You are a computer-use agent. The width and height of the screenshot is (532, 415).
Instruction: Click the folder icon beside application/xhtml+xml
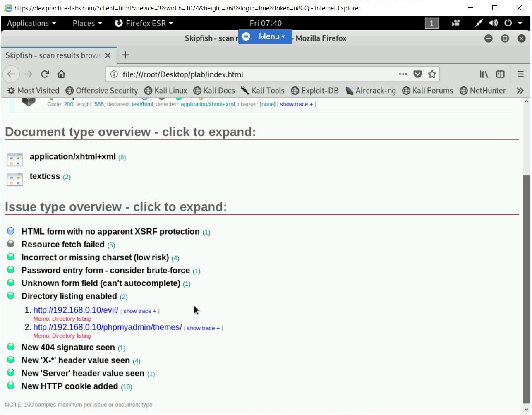pyautogui.click(x=15, y=159)
